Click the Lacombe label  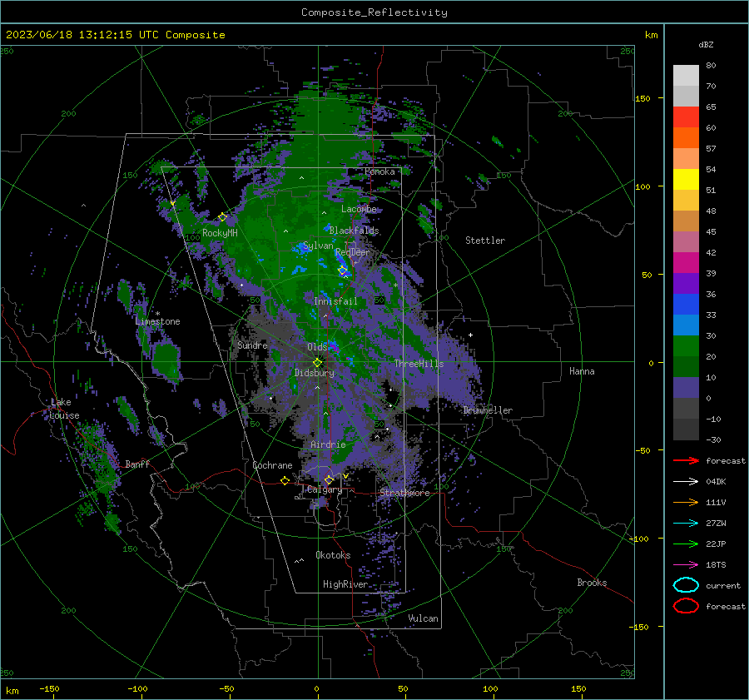tap(359, 209)
